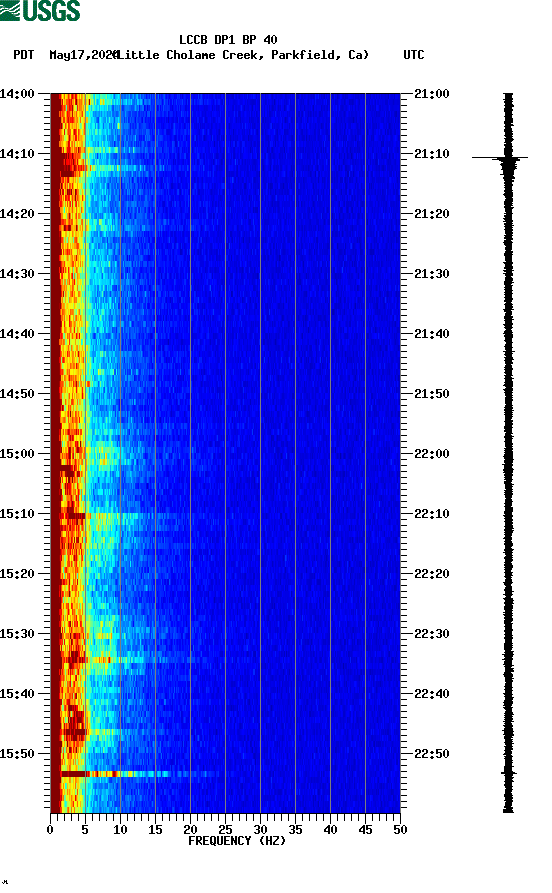
Task: Click the '22:30' UTC time label
Action: pos(432,634)
